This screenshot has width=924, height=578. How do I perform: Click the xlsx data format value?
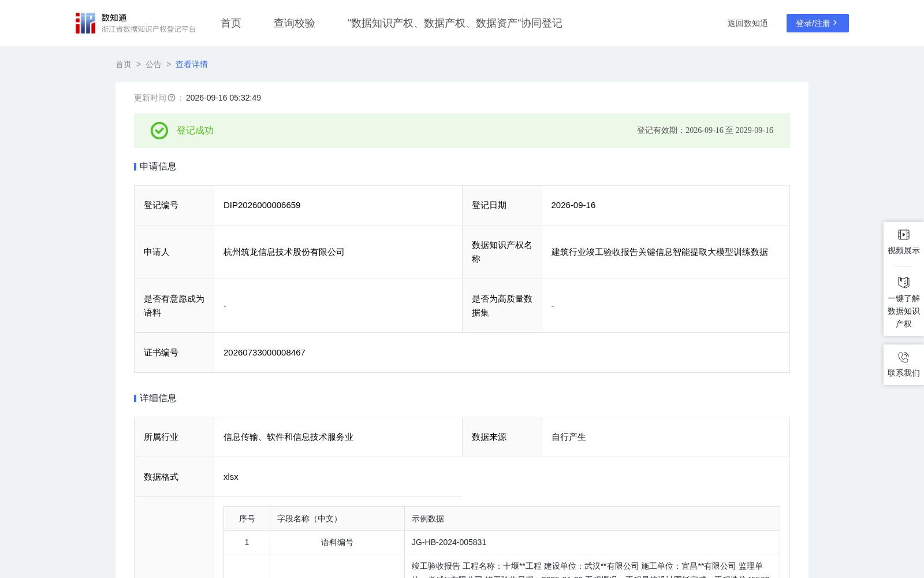231,477
